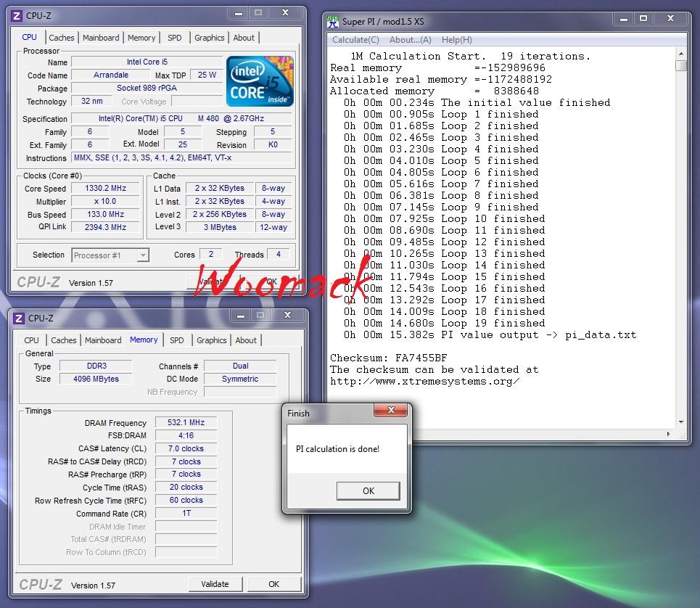Open the Graphics tab in top CPU-Z window
This screenshot has height=608, width=700.
[210, 38]
